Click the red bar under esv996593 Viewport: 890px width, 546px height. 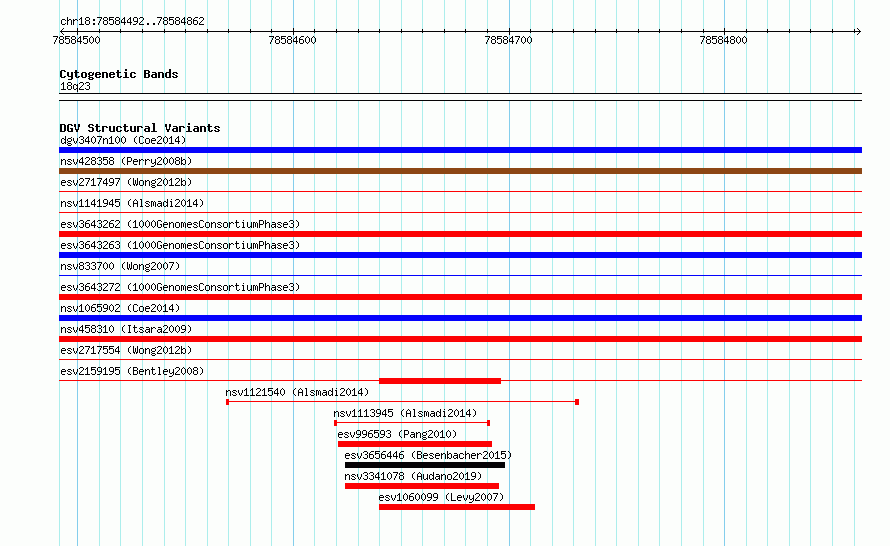click(x=415, y=444)
